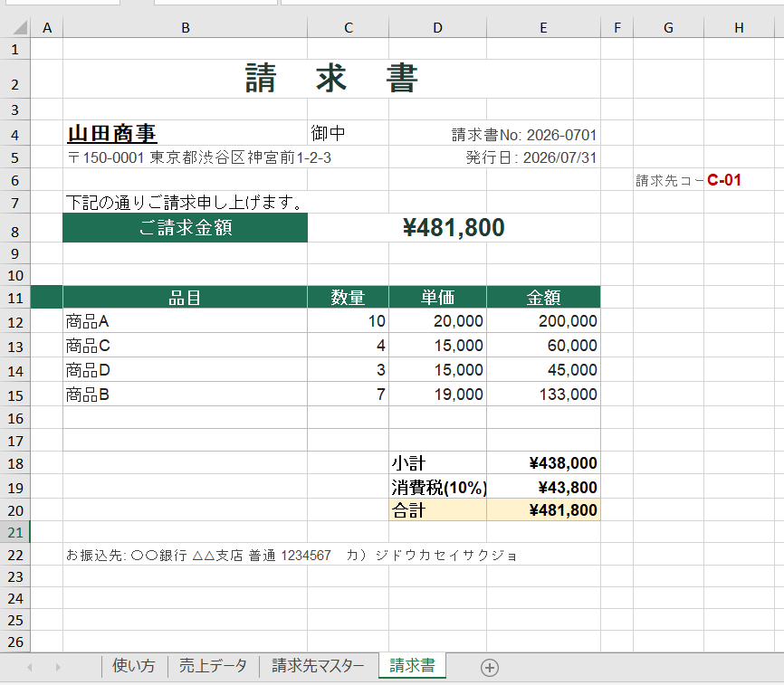Click the 商品C item cell

click(x=185, y=346)
